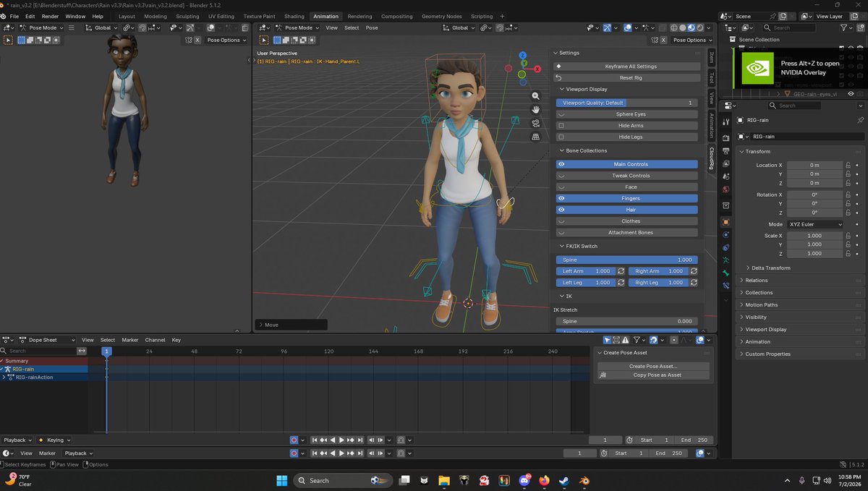Open the Render menu in the top bar

50,16
